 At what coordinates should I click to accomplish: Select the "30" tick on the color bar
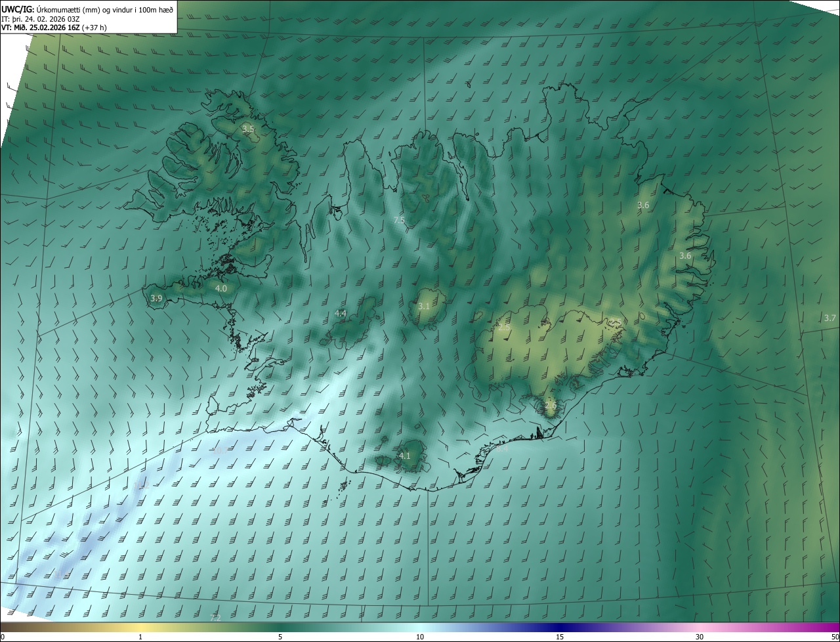pos(700,637)
